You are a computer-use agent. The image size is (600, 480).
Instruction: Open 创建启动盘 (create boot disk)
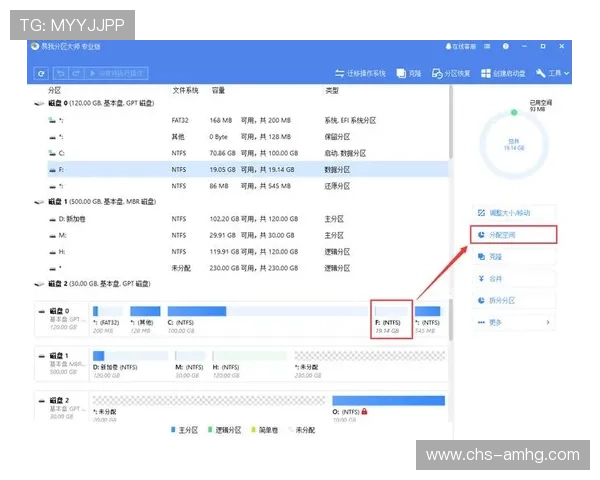tap(503, 73)
